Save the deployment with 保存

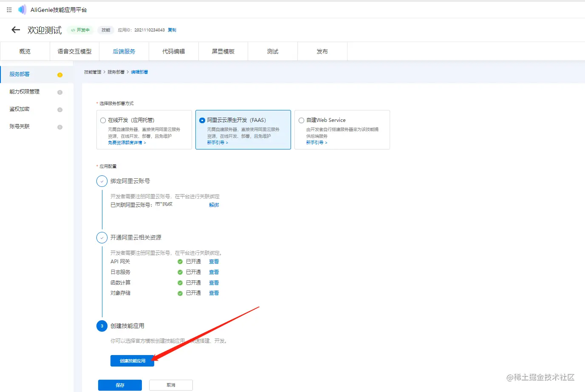(120, 385)
